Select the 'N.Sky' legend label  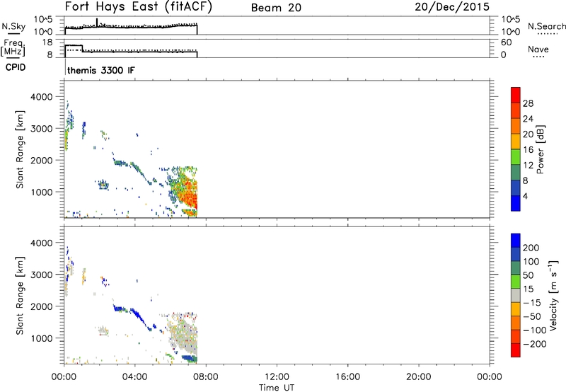pos(13,26)
